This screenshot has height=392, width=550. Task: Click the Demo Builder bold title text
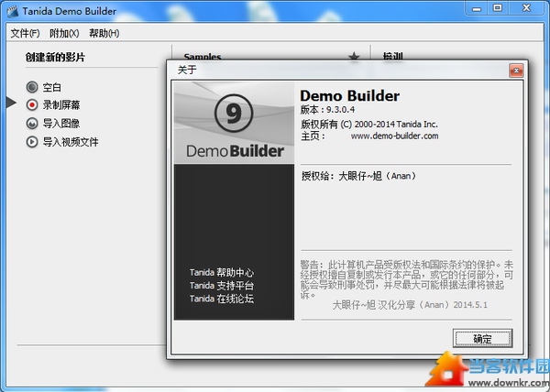click(x=350, y=95)
